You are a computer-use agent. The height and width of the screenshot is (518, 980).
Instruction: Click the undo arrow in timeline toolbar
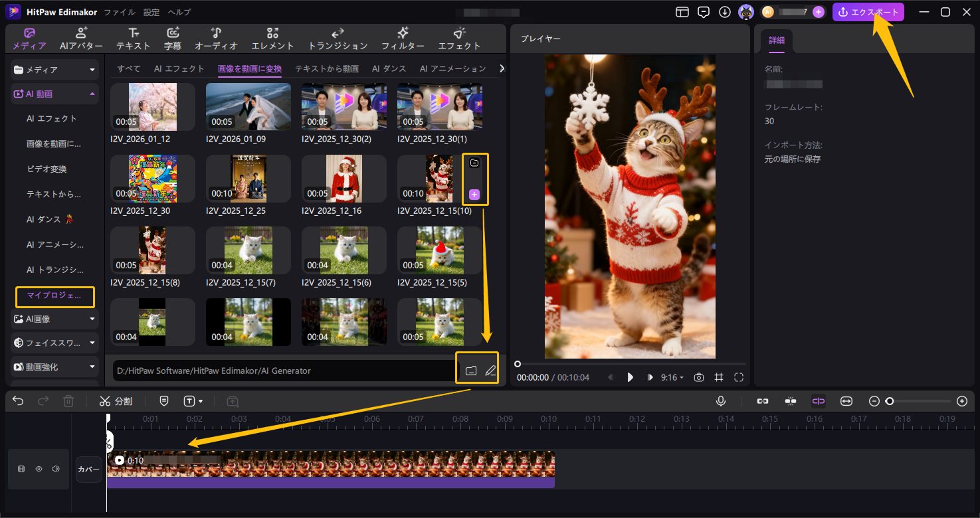[x=19, y=401]
